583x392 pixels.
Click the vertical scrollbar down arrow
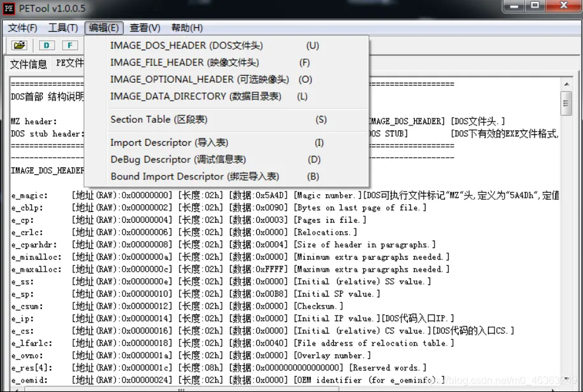click(566, 379)
